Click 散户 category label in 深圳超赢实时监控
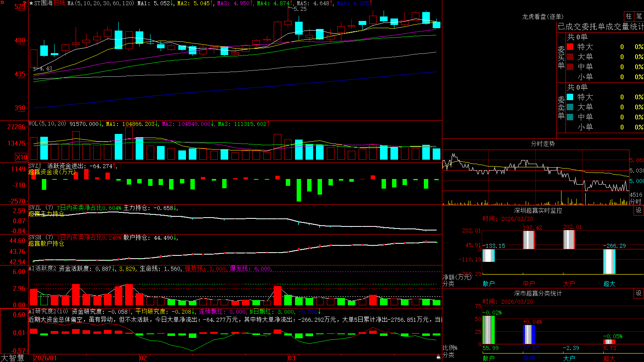The width and height of the screenshot is (644, 362). [x=489, y=284]
